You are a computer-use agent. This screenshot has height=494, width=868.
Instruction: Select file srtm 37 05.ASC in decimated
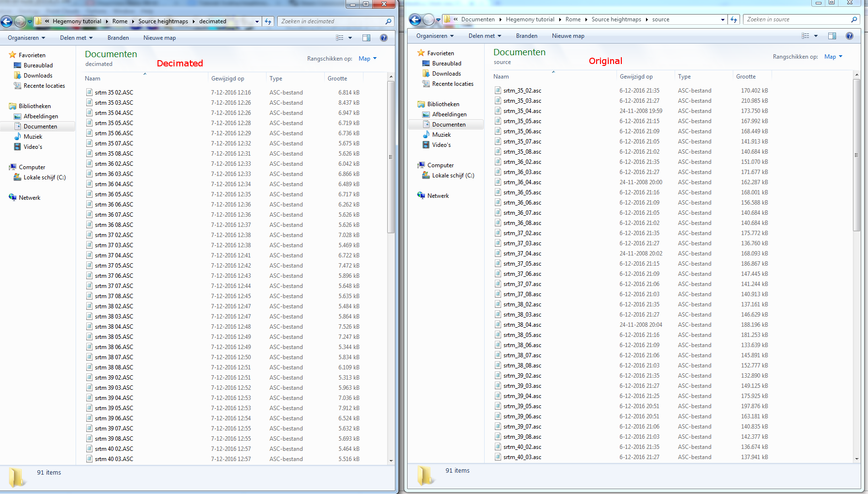114,266
